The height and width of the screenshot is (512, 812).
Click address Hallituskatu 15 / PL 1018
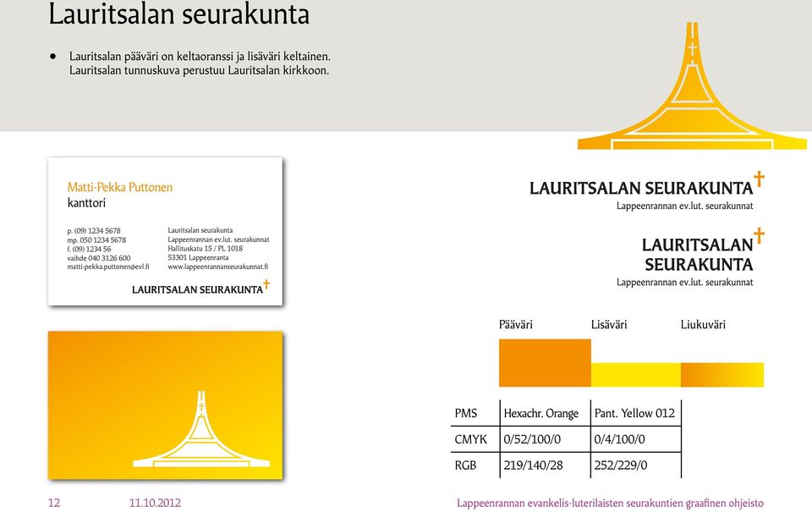205,248
